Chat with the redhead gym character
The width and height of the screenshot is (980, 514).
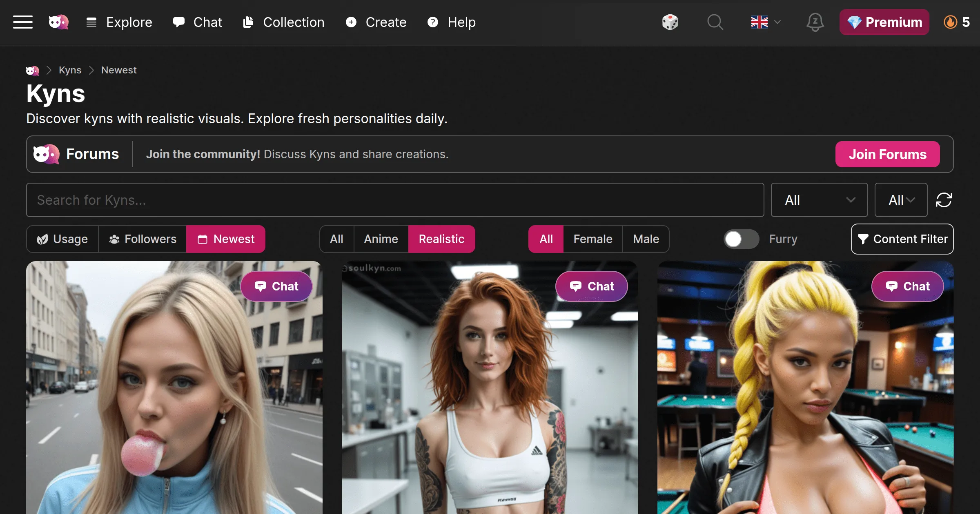point(591,286)
